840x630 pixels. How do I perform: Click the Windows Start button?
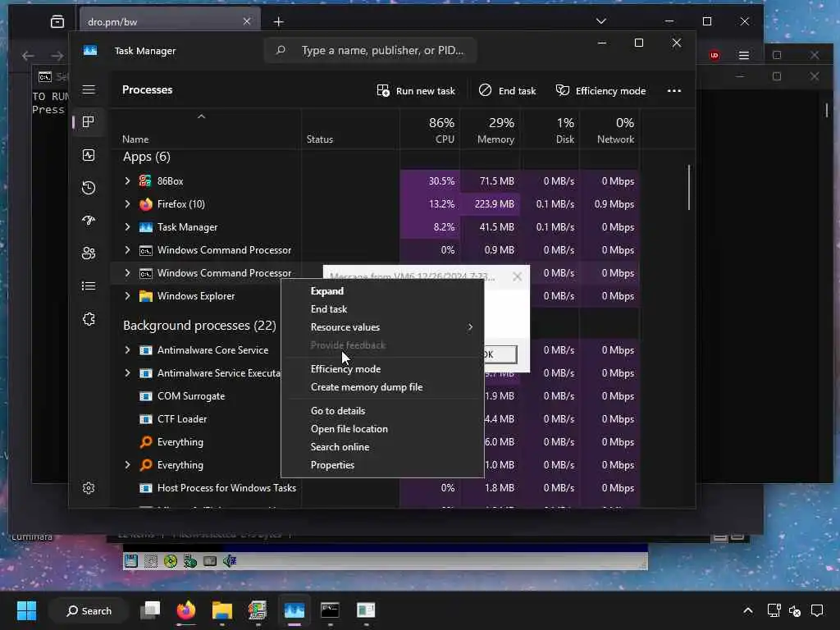tap(26, 610)
